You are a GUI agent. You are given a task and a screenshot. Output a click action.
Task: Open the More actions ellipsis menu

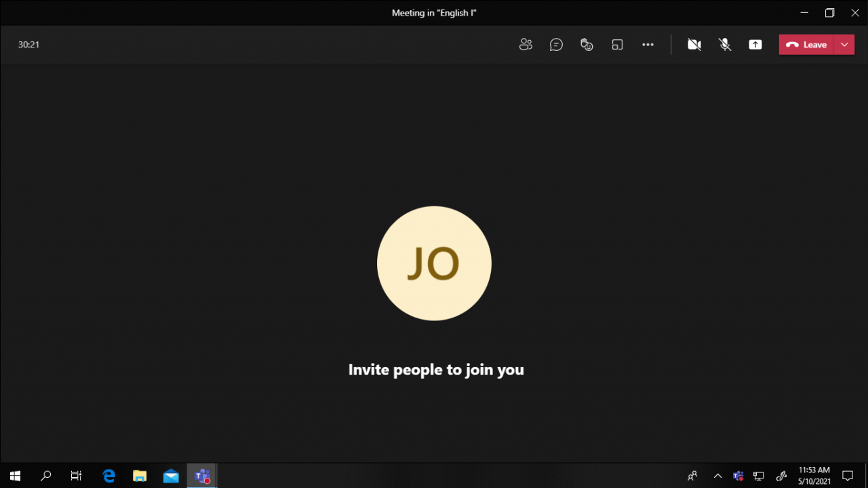(x=648, y=45)
